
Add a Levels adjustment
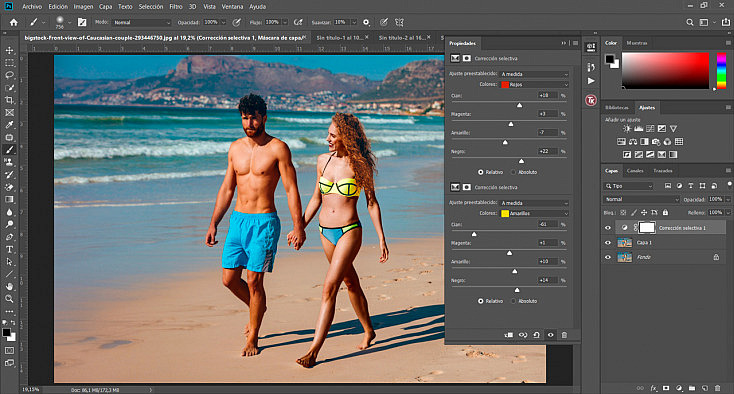click(639, 129)
